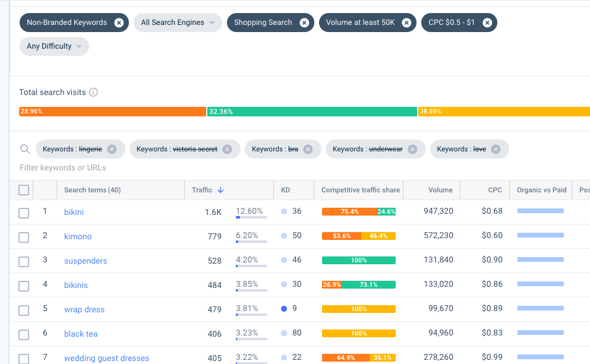Open the All Search Engines dropdown

point(178,23)
